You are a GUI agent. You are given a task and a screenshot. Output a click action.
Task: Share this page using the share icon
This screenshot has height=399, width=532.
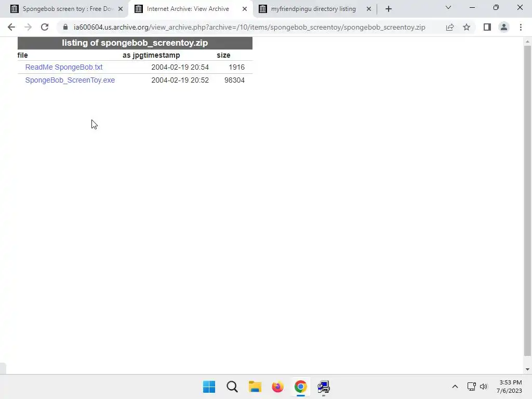click(450, 27)
